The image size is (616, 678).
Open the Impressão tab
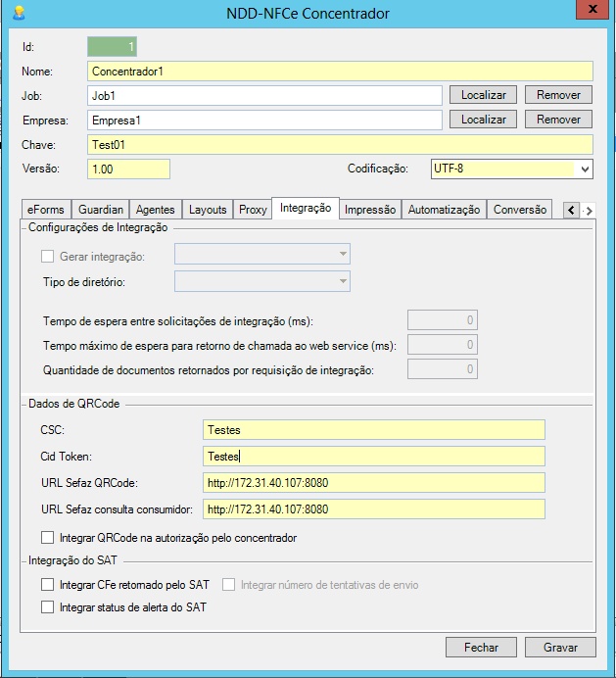(370, 210)
